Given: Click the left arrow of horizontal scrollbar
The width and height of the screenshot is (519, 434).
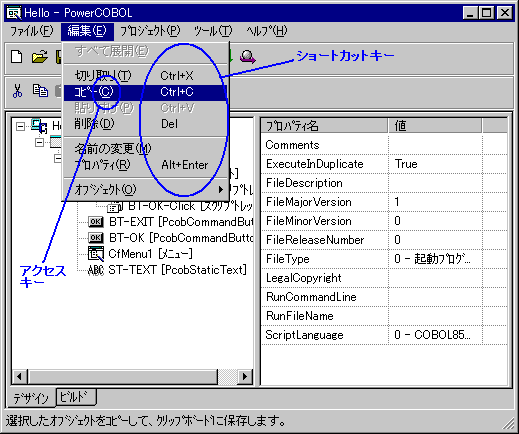Looking at the screenshot, I should pos(19,377).
